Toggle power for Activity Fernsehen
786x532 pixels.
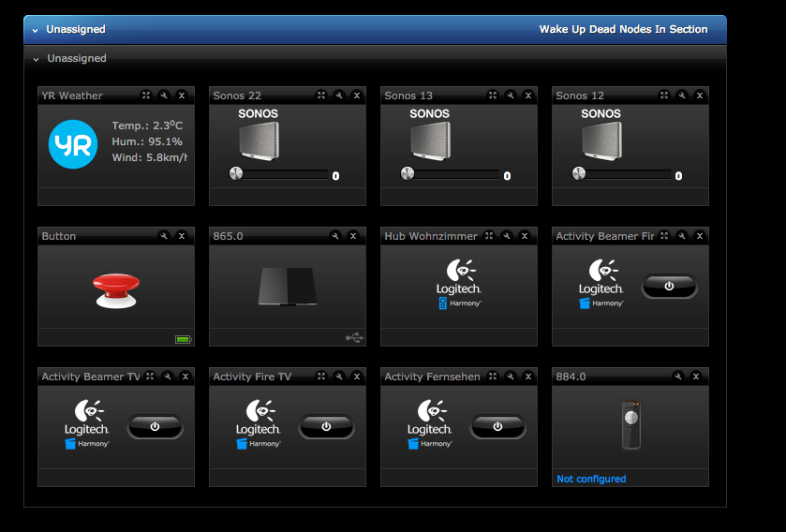tap(497, 427)
